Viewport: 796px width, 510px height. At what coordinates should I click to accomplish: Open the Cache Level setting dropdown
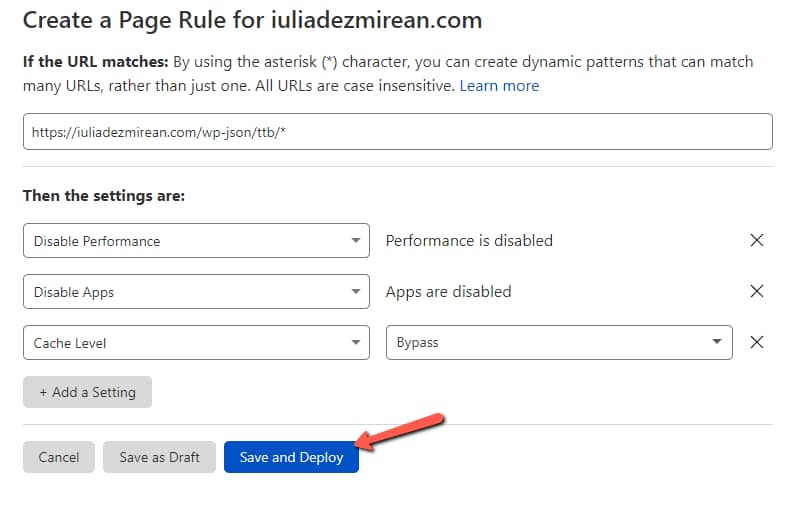[x=196, y=343]
